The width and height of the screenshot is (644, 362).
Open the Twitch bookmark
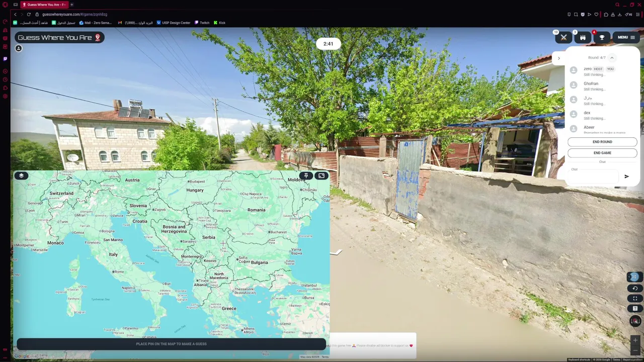click(x=202, y=23)
